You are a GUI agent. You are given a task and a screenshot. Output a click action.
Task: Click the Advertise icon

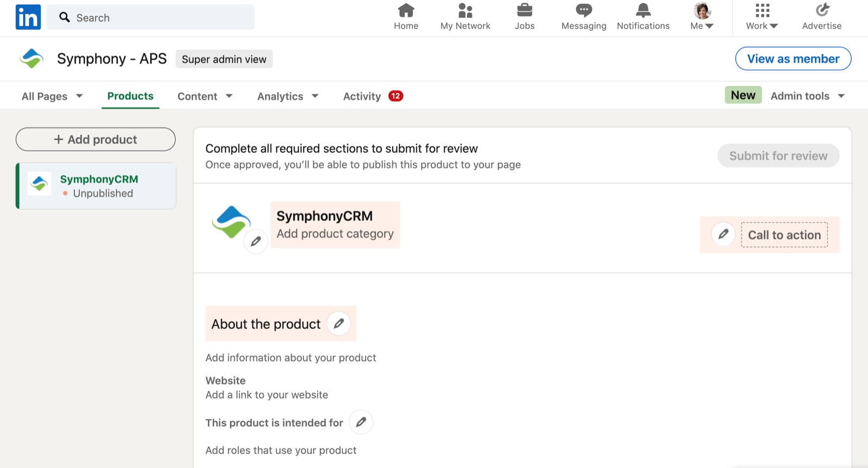(822, 10)
